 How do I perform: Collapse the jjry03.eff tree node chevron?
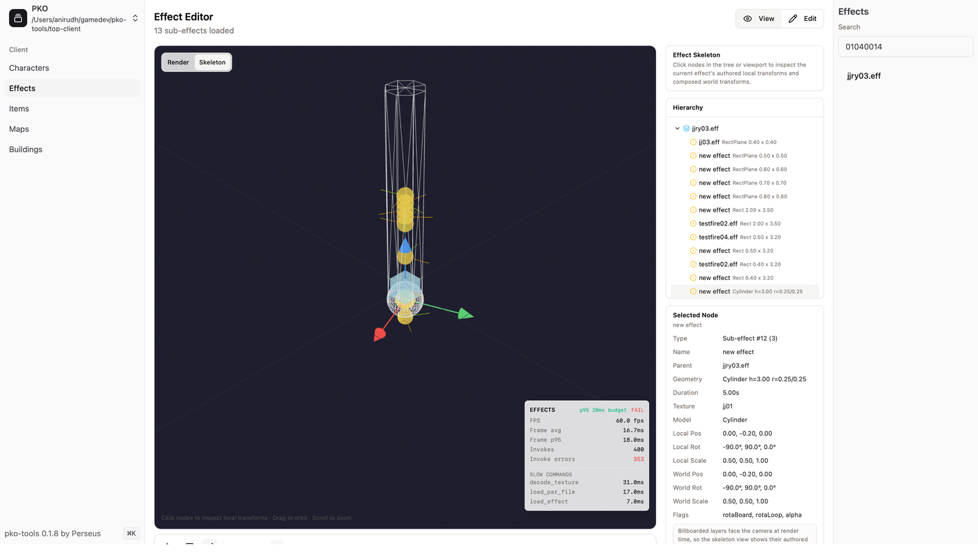coord(677,128)
